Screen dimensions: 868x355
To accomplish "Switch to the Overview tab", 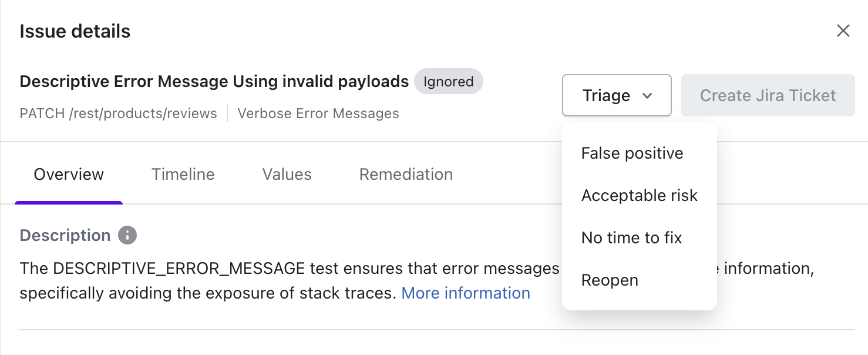I will tap(69, 175).
